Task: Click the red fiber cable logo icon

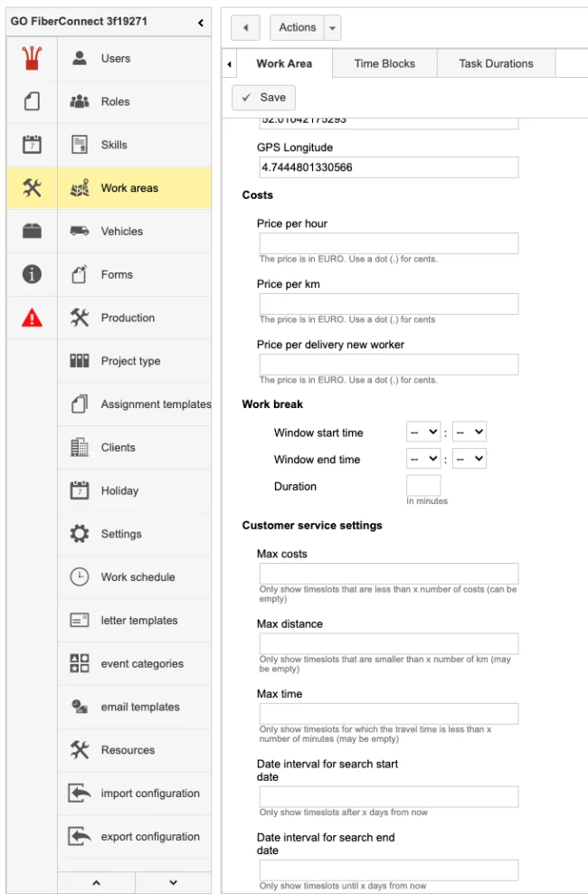Action: pyautogui.click(x=32, y=58)
